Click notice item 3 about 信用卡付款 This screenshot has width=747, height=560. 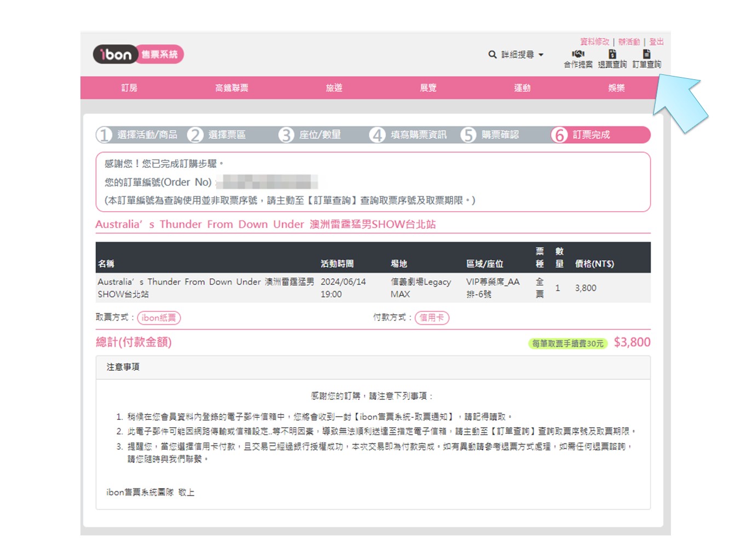[380, 453]
